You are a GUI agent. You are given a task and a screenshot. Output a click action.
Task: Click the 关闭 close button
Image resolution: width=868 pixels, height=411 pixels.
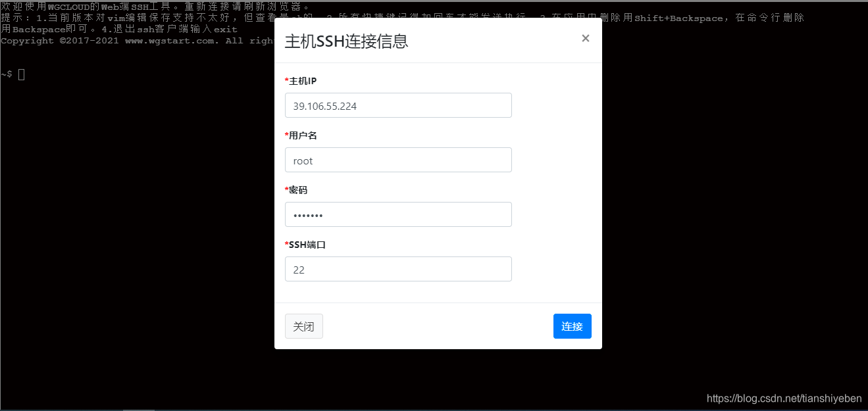coord(303,326)
